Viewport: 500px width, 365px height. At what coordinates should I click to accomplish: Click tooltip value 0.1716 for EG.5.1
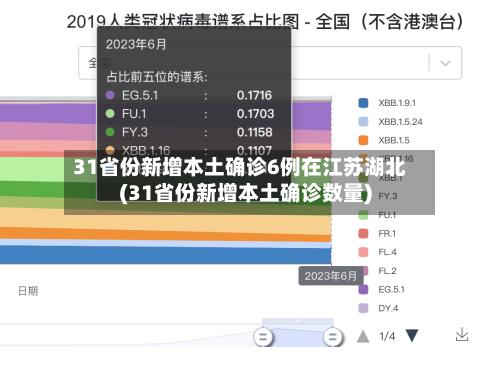254,96
